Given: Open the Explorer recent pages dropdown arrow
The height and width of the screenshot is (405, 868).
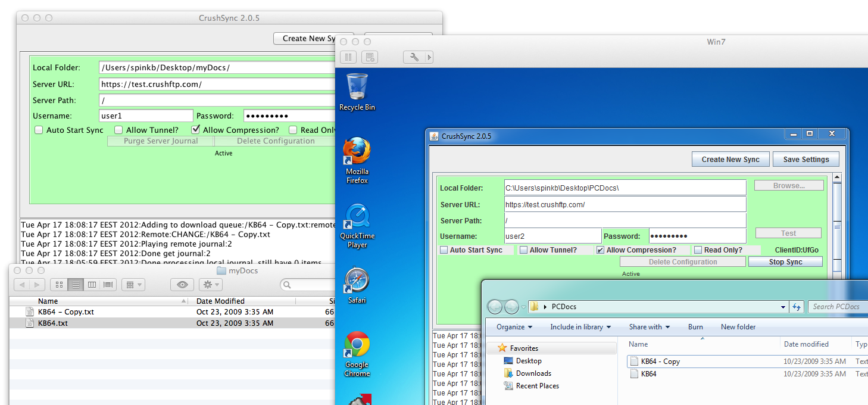Looking at the screenshot, I should coord(524,307).
